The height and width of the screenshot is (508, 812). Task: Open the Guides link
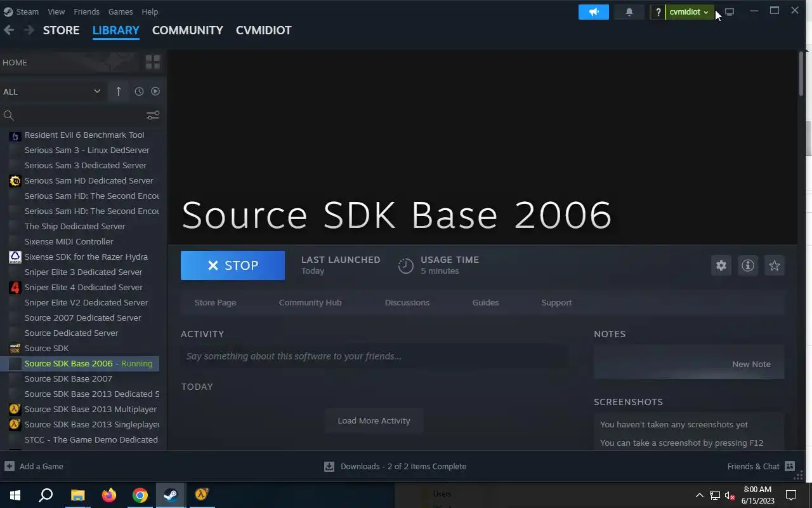pos(485,302)
